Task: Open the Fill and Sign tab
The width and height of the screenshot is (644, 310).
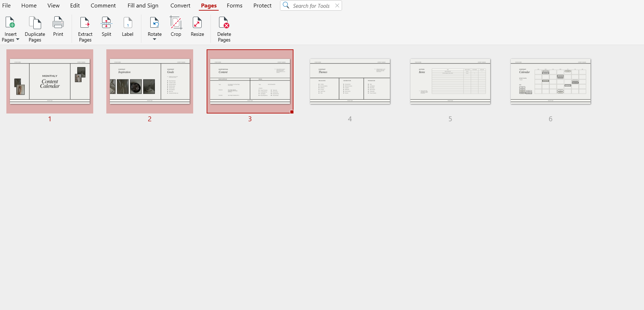Action: 143,6
